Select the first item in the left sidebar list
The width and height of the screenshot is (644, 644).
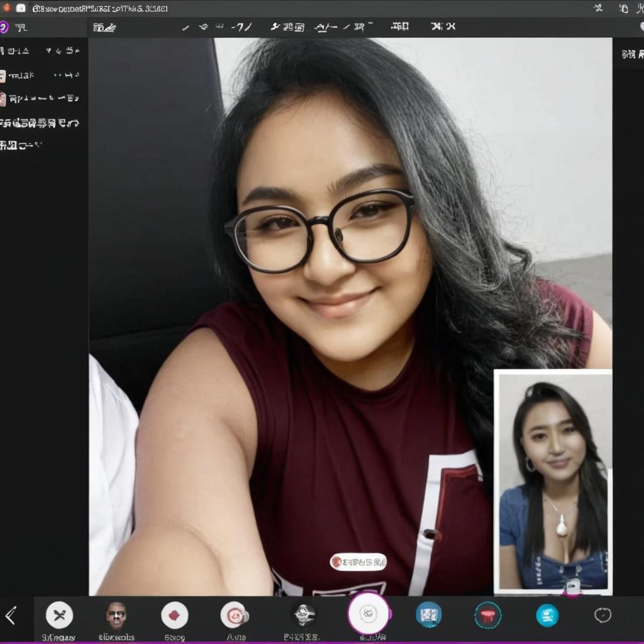click(x=40, y=51)
